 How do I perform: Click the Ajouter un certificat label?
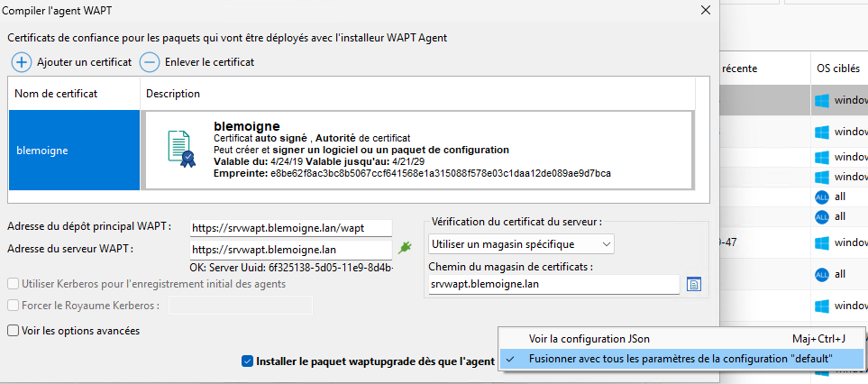pos(84,62)
